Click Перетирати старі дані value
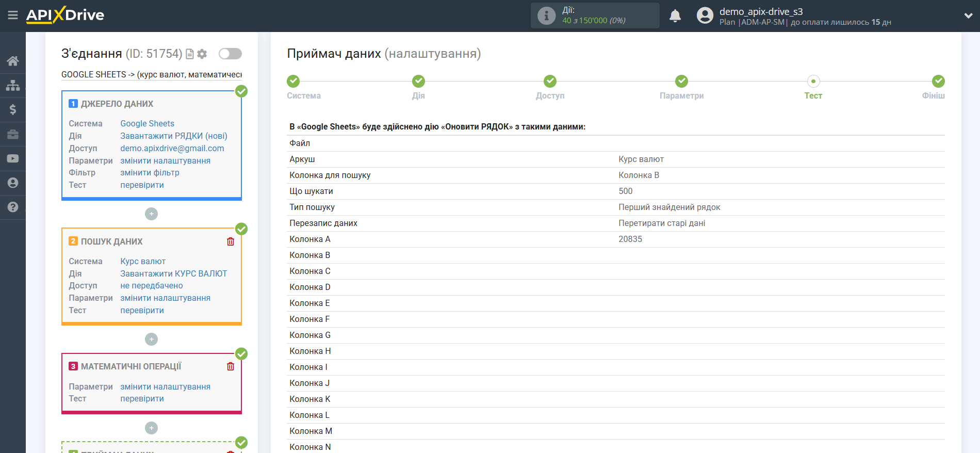 click(662, 223)
